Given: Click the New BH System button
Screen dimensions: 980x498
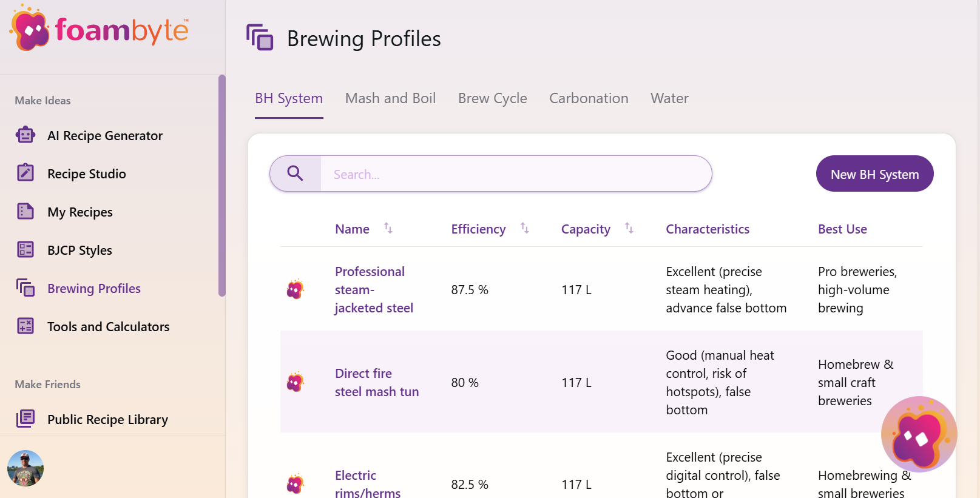Looking at the screenshot, I should (x=874, y=174).
